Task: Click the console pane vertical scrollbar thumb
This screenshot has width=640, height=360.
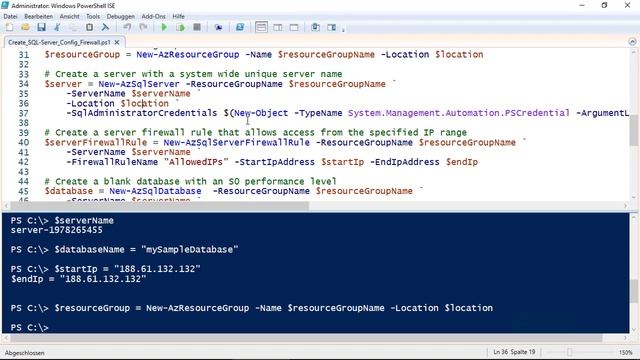Action: click(633, 291)
